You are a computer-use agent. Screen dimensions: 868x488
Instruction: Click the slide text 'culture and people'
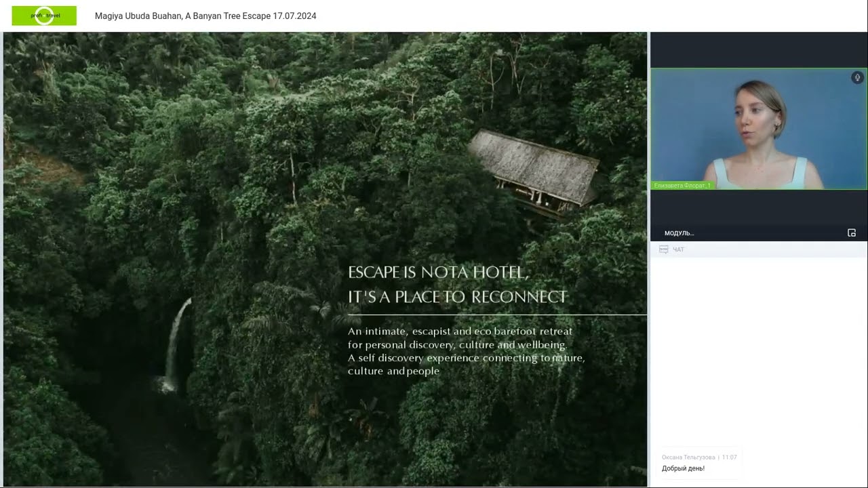pos(393,371)
